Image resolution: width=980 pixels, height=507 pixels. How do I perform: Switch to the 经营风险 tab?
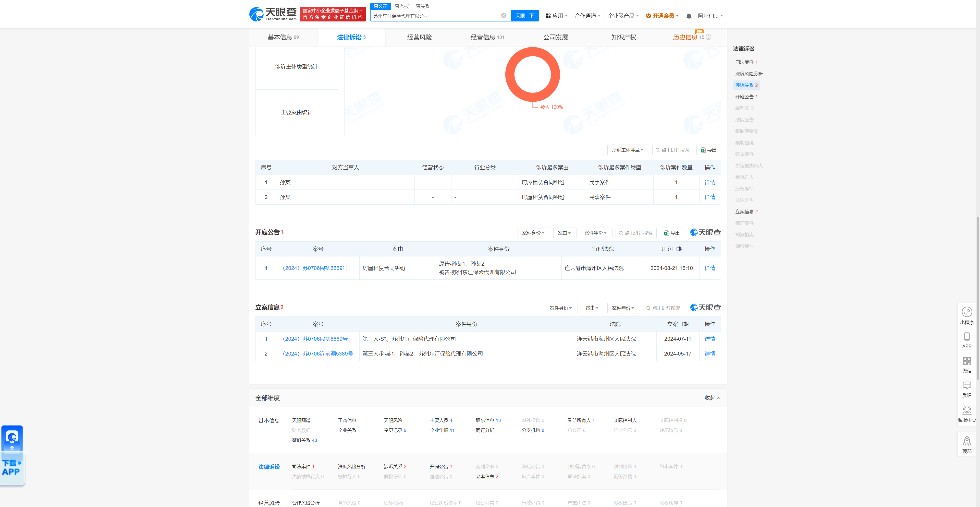coord(419,37)
